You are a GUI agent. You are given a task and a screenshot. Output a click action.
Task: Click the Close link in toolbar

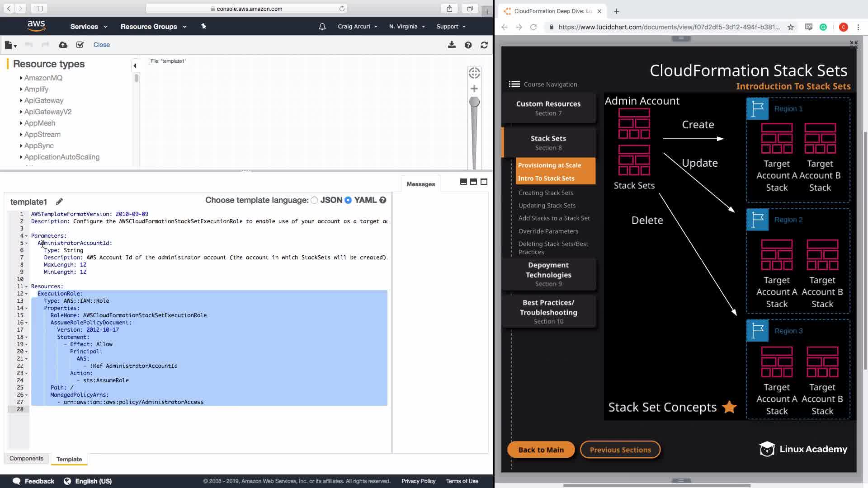[101, 45]
